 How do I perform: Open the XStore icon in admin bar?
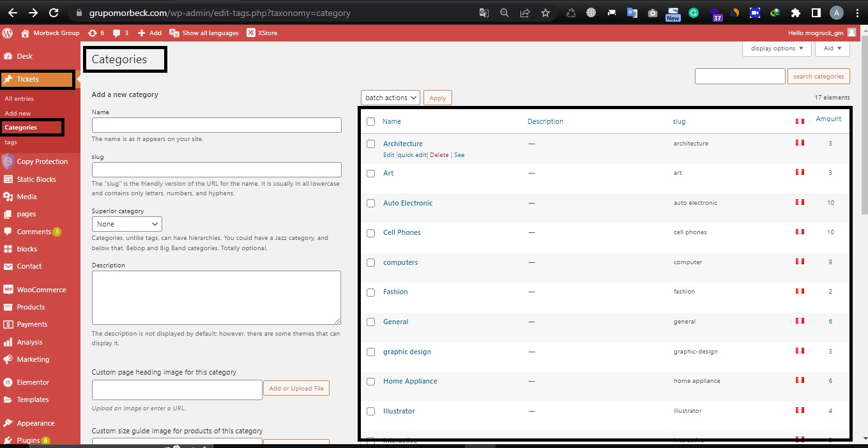(251, 33)
